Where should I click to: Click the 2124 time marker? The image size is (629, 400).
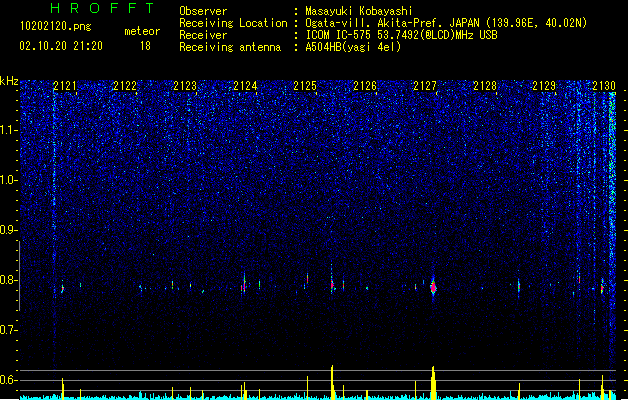(x=245, y=86)
